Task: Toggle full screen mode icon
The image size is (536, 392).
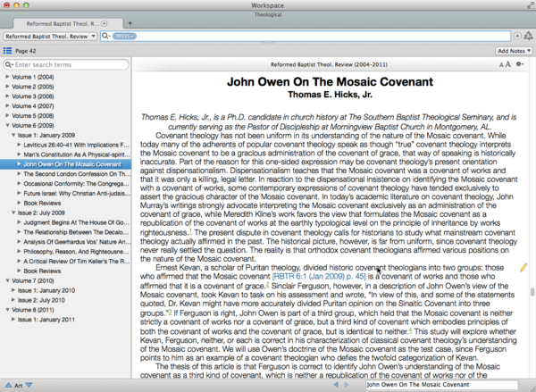Action: click(530, 5)
